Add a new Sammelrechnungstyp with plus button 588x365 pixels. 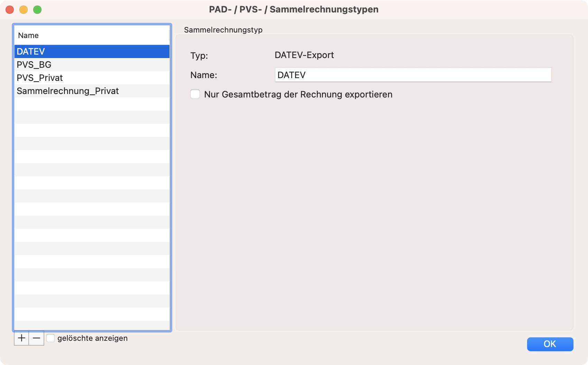[21, 338]
